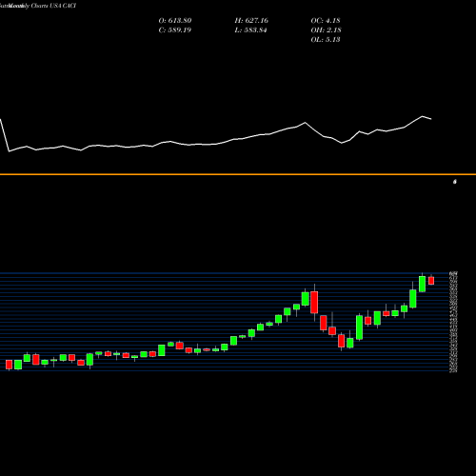Select the last red candlestick on the chart
The height and width of the screenshot is (476, 476).
(431, 281)
